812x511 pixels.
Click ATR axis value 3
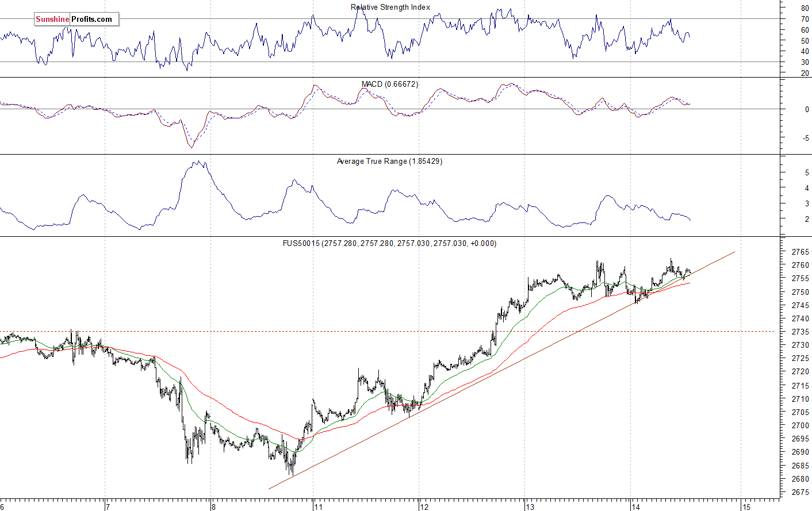(x=807, y=203)
